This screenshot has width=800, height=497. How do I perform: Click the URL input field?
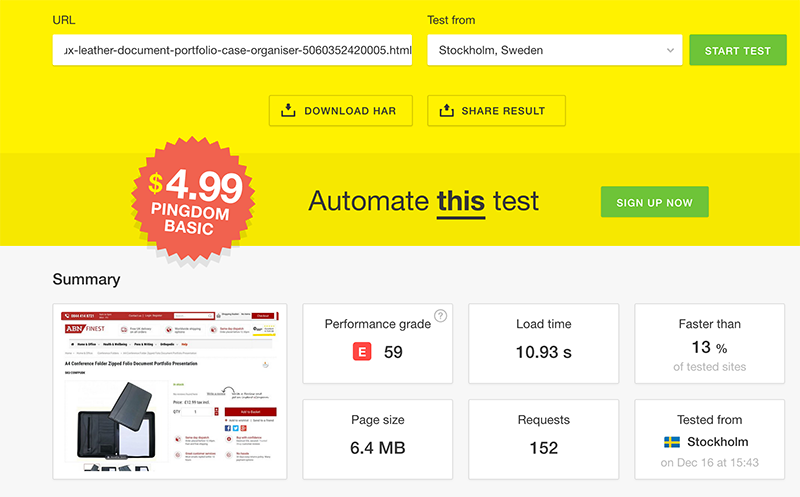232,50
